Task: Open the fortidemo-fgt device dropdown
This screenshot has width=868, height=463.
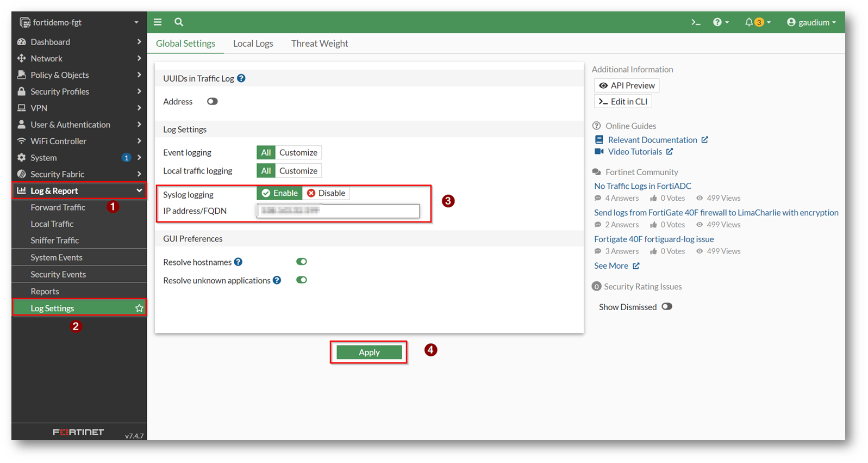Action: click(79, 22)
